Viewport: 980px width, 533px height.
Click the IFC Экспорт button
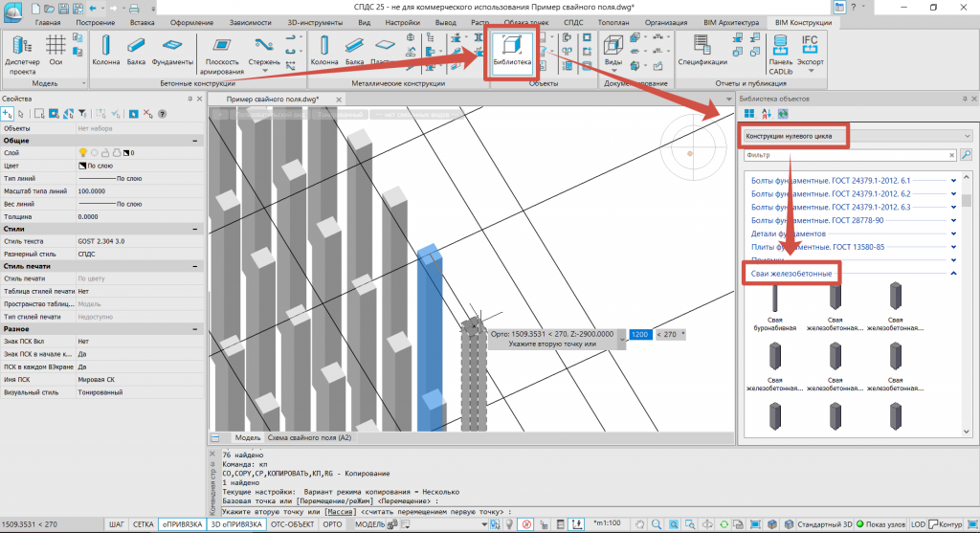point(810,54)
